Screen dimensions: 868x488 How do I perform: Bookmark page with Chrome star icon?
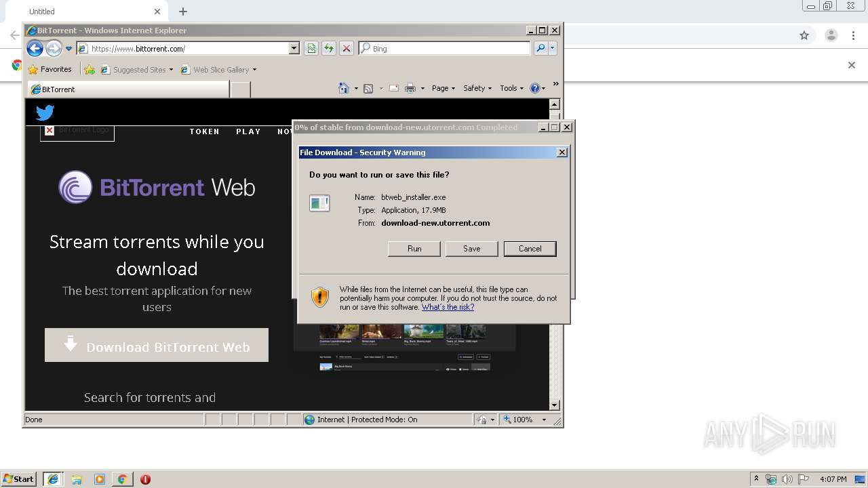(x=804, y=35)
